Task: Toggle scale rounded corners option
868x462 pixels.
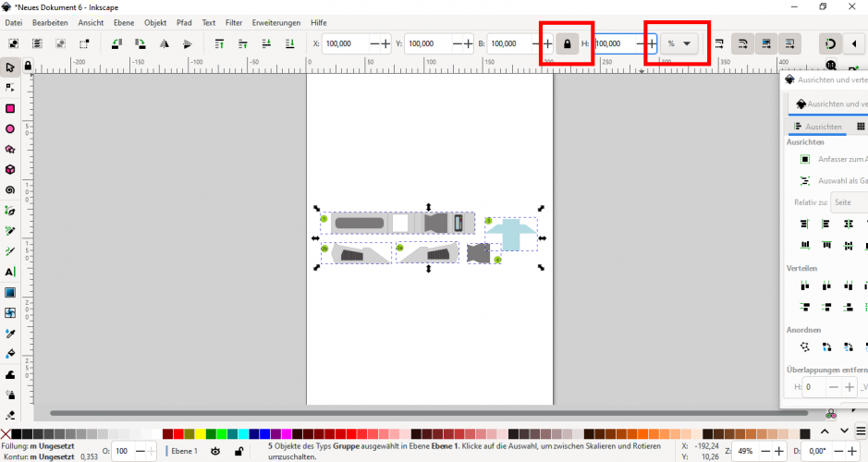Action: [743, 43]
